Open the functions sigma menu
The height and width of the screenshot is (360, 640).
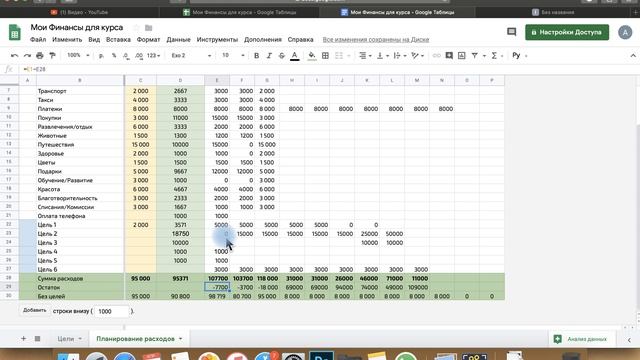494,56
